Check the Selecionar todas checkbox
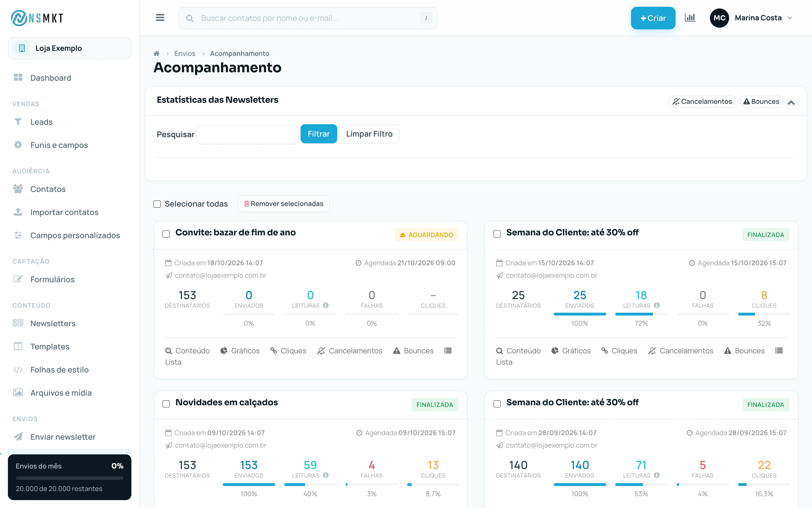Viewport: 812px width, 508px height. tap(157, 204)
